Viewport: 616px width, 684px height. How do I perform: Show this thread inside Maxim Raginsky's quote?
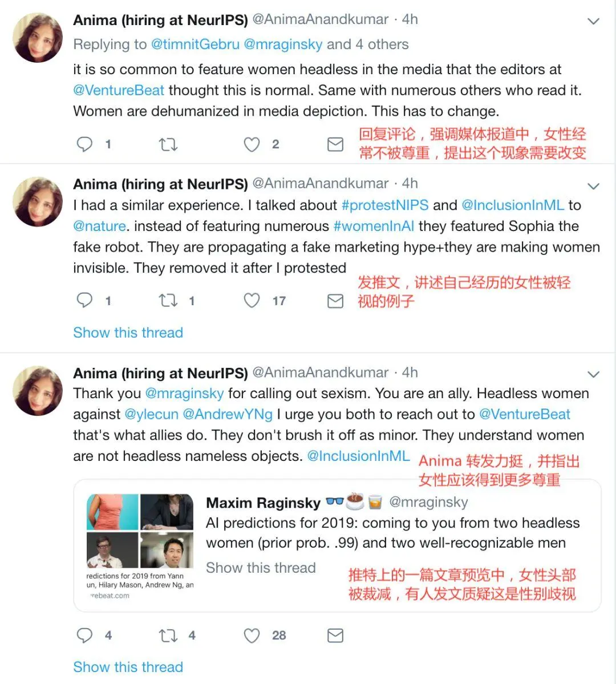coord(261,568)
